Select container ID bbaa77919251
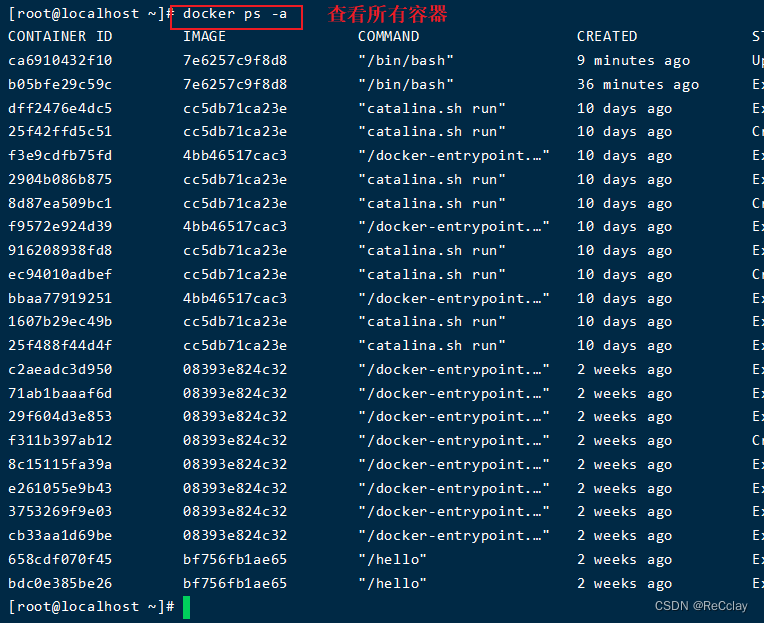The height and width of the screenshot is (623, 764). tap(60, 298)
